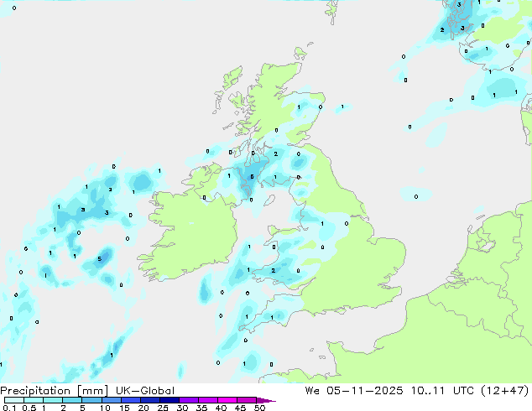Choose the 10–15 mm legend color swatch
The width and height of the screenshot is (532, 411).
coord(111,400)
